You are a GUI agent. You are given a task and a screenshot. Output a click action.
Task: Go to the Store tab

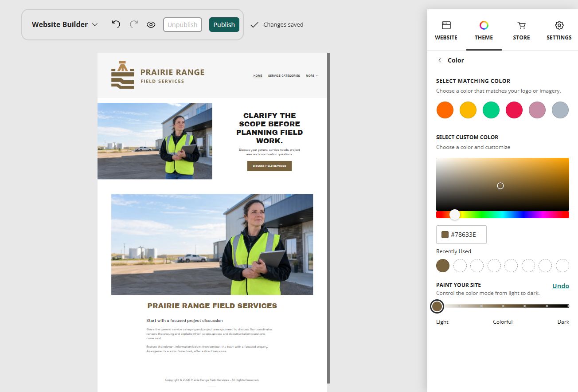click(x=521, y=31)
